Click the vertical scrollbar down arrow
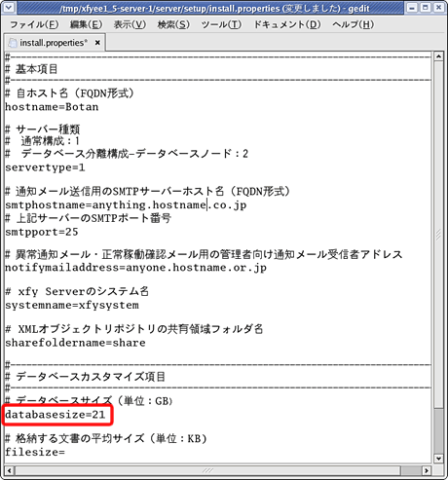 coord(438,459)
